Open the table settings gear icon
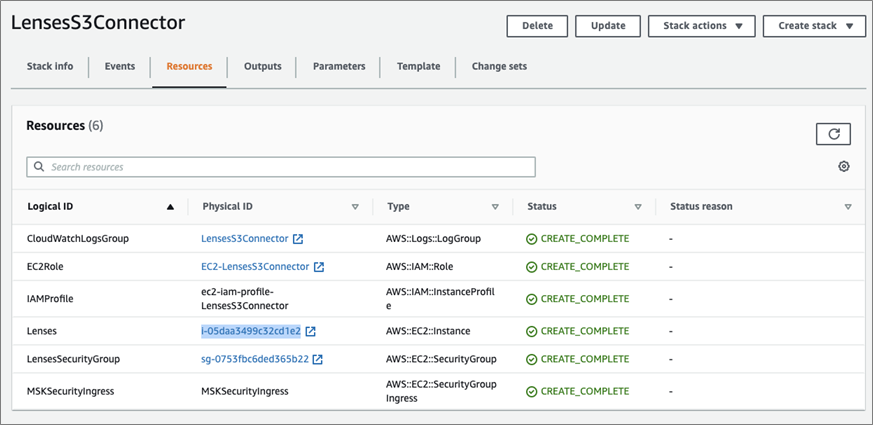Screen dimensions: 873x425 click(x=844, y=167)
